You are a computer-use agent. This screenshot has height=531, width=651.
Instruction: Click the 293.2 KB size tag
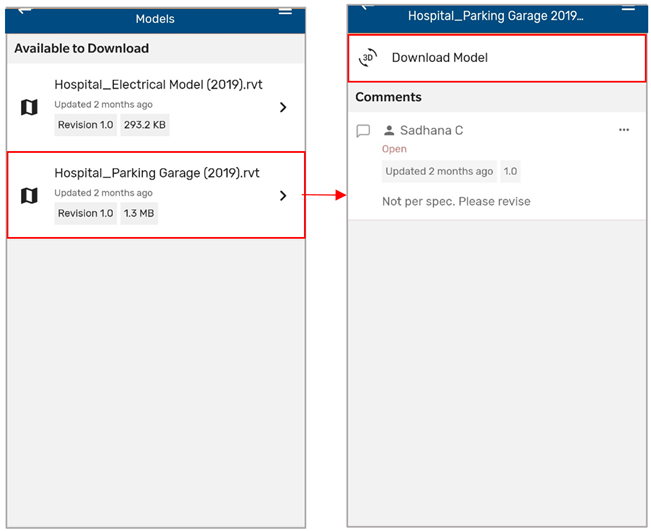pyautogui.click(x=145, y=125)
